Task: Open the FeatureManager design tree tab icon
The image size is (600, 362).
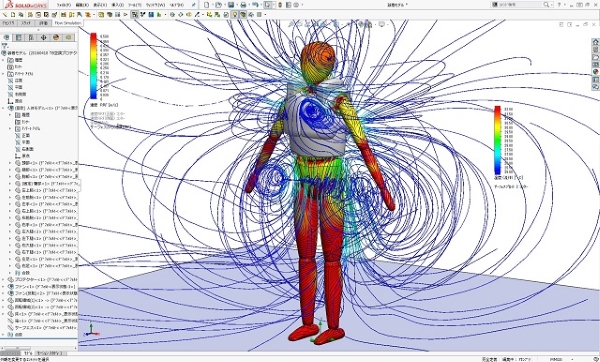Action: coord(7,38)
